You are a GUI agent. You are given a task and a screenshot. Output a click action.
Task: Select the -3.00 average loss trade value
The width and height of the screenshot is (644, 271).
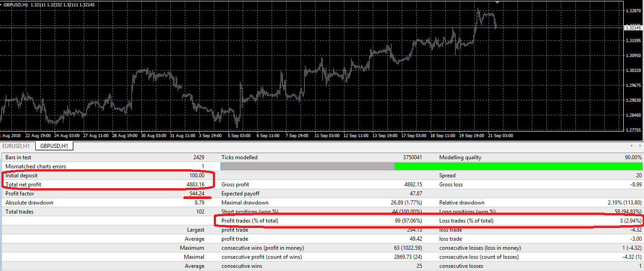tap(635, 239)
